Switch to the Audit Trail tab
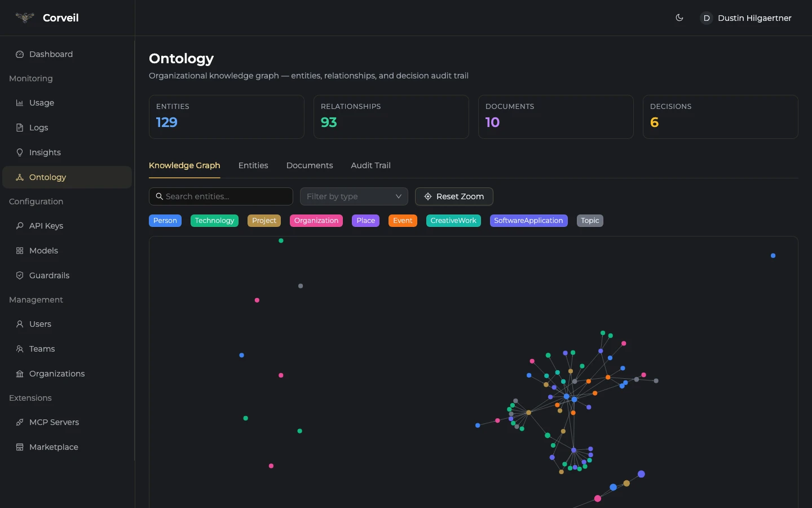 point(370,165)
